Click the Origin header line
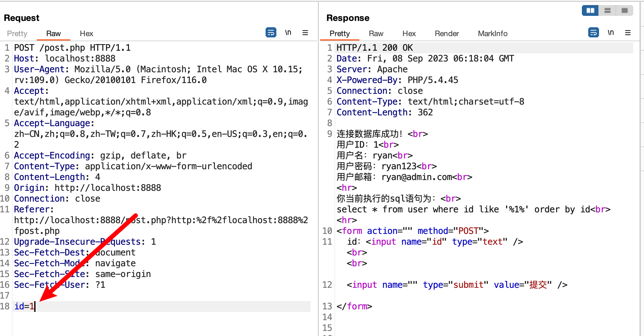Image resolution: width=644 pixels, height=336 pixels. pos(87,188)
